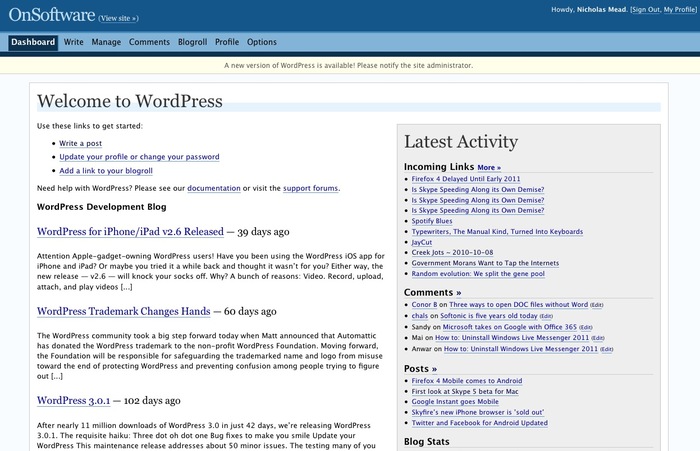Open the Options menu
Image resolution: width=700 pixels, height=451 pixels.
tap(262, 42)
